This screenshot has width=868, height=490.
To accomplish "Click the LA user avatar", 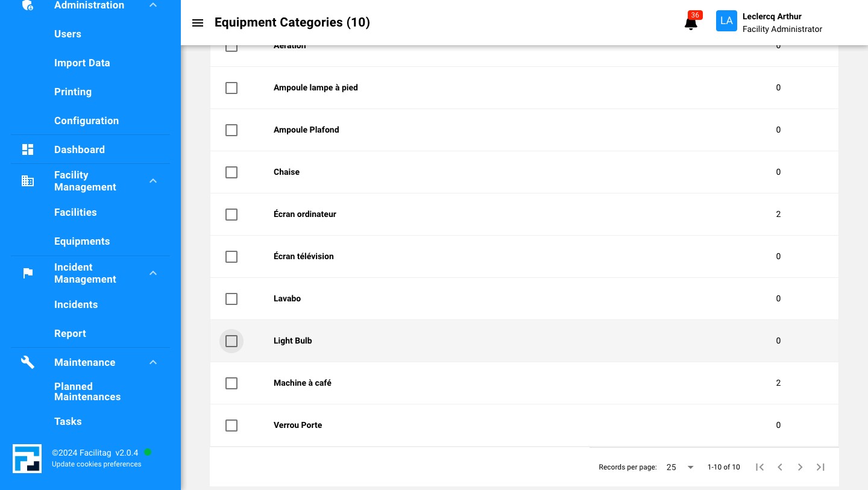I will (726, 21).
